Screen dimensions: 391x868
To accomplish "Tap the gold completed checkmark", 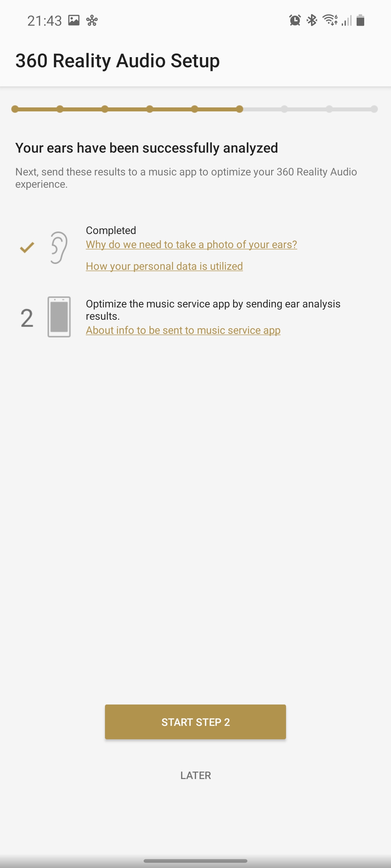I will coord(27,248).
